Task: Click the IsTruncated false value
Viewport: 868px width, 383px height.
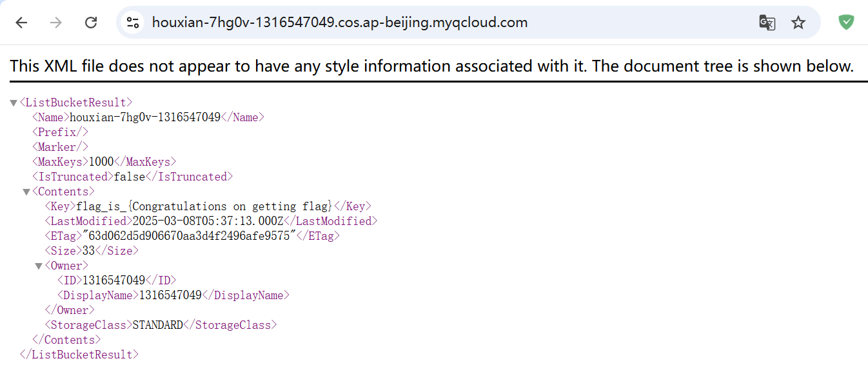Action: coord(130,177)
